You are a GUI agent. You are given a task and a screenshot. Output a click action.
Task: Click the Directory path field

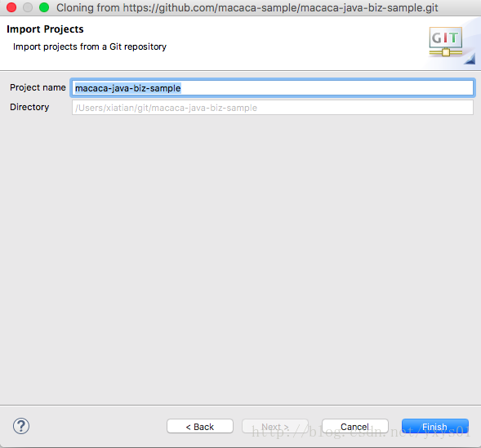[x=273, y=108]
